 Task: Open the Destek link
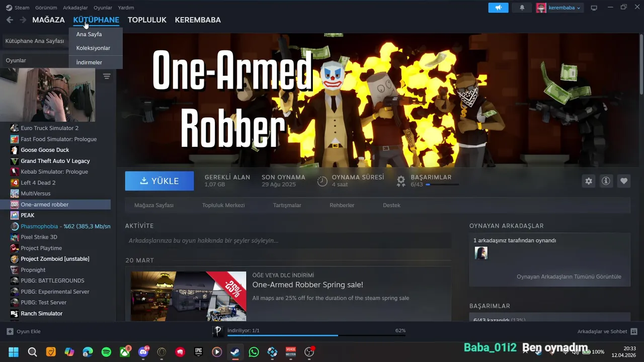pyautogui.click(x=392, y=205)
